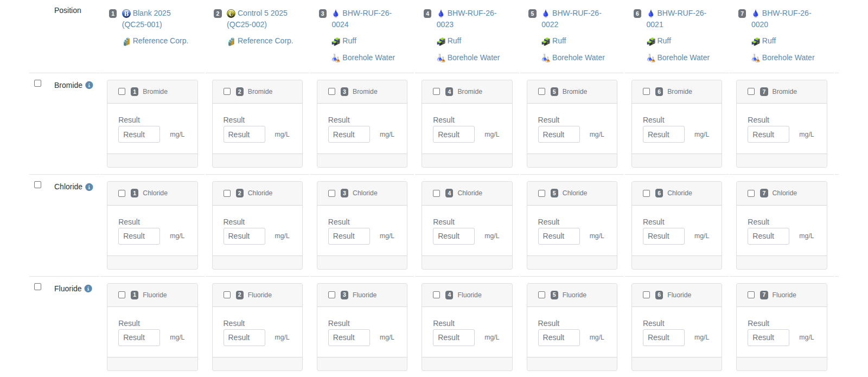Open the Ruff client link in position 3
This screenshot has width=868, height=377.
click(x=349, y=41)
